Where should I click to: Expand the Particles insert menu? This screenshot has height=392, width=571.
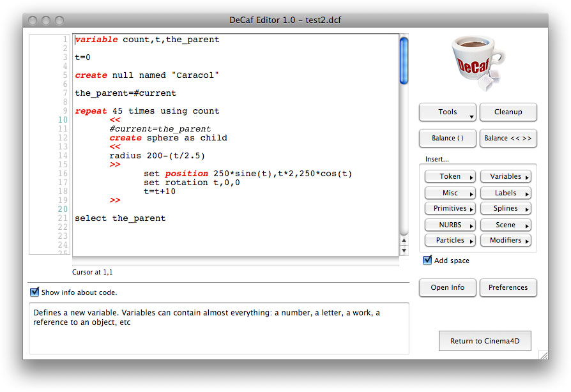tap(450, 241)
